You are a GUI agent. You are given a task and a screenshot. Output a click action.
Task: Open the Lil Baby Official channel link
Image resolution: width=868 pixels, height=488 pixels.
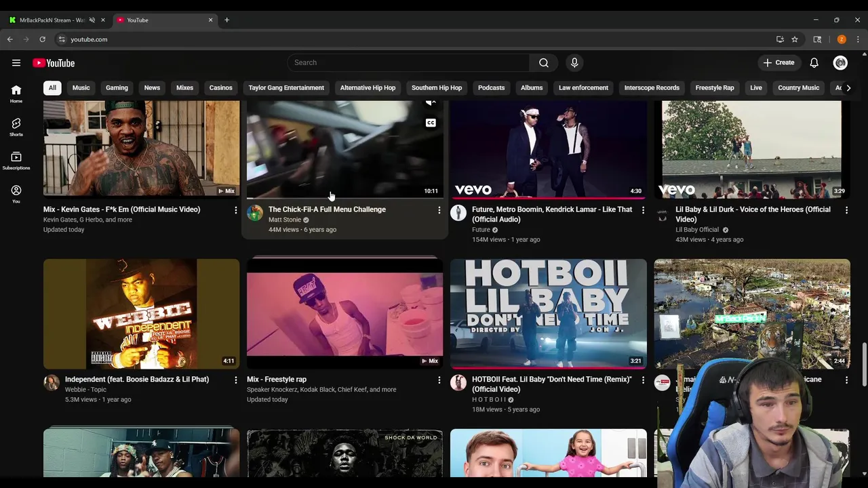[697, 230]
